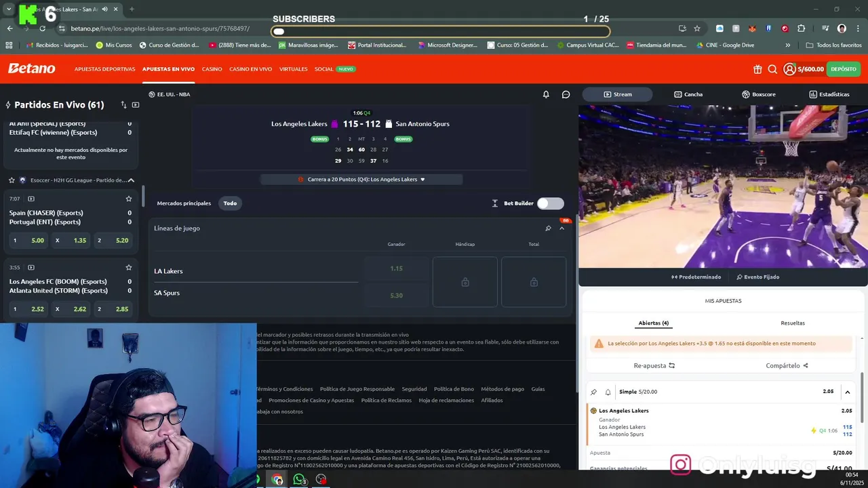The height and width of the screenshot is (488, 868).
Task: Pin the Simple S/20.00 bet
Action: (593, 392)
